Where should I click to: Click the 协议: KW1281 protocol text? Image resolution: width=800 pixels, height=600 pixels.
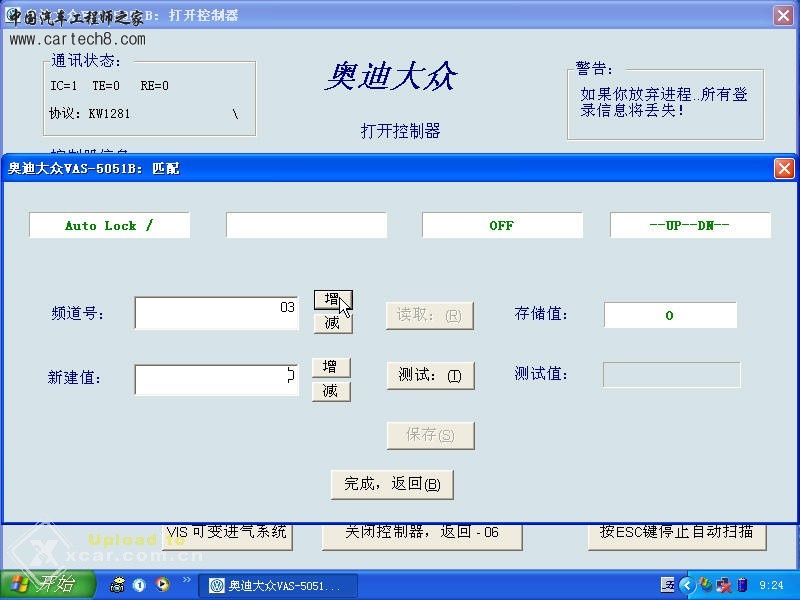89,113
